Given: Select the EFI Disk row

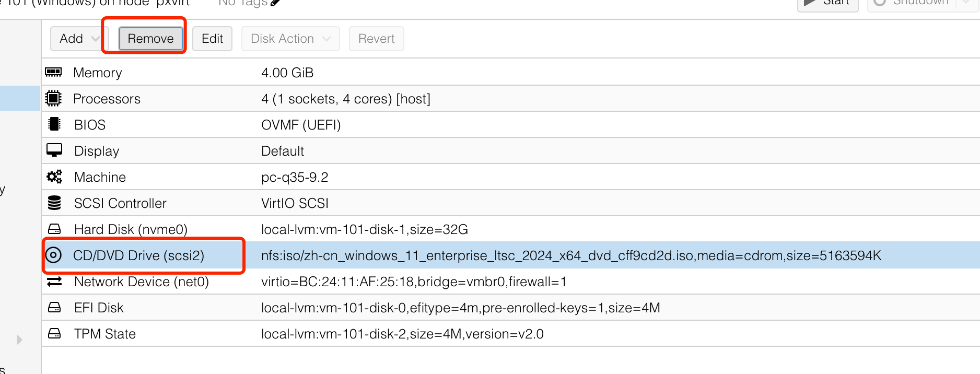Looking at the screenshot, I should pyautogui.click(x=510, y=307).
